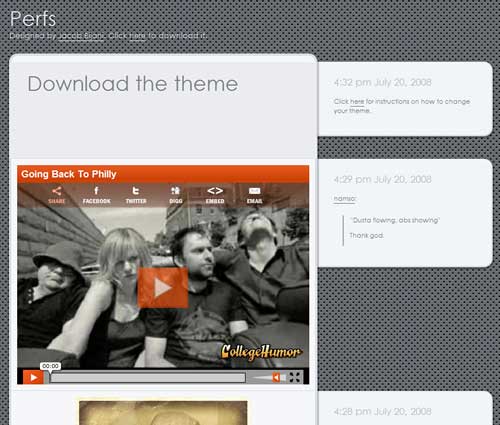This screenshot has width=500, height=425.
Task: Click the Perfs blog title
Action: coord(33,19)
